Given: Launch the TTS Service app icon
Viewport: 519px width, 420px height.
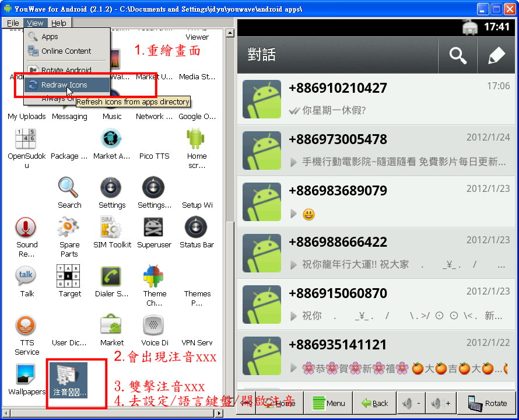Looking at the screenshot, I should click(26, 325).
